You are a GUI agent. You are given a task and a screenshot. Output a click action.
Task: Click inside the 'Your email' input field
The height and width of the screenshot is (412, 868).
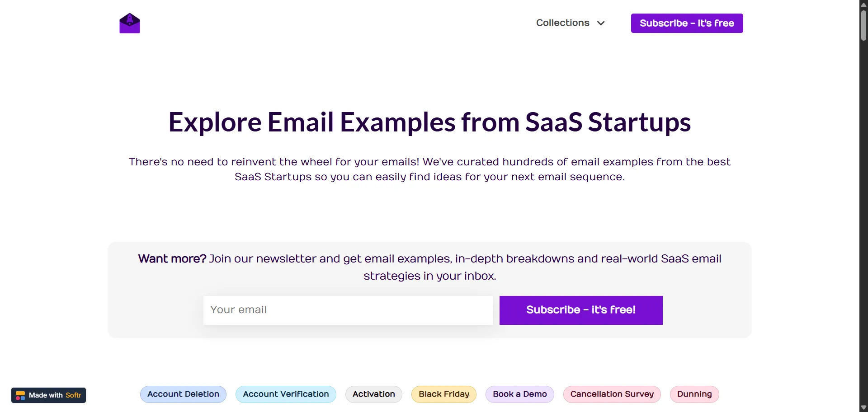pyautogui.click(x=348, y=310)
